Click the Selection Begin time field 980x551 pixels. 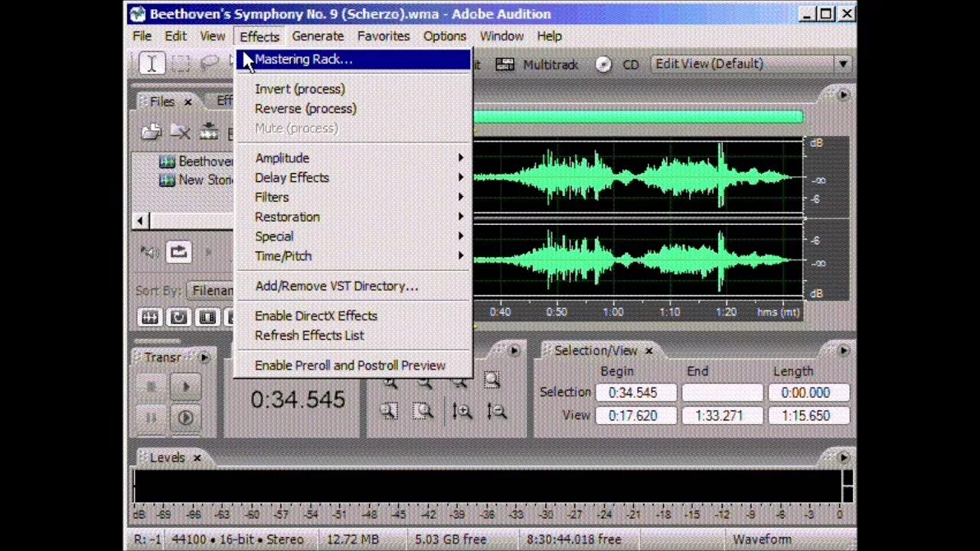pos(635,393)
